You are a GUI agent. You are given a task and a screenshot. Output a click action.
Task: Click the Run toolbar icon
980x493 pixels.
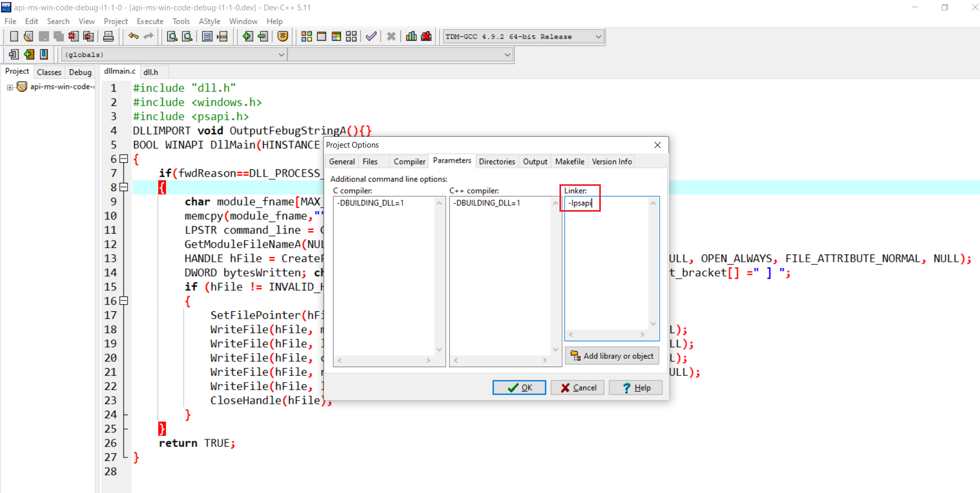pyautogui.click(x=321, y=36)
